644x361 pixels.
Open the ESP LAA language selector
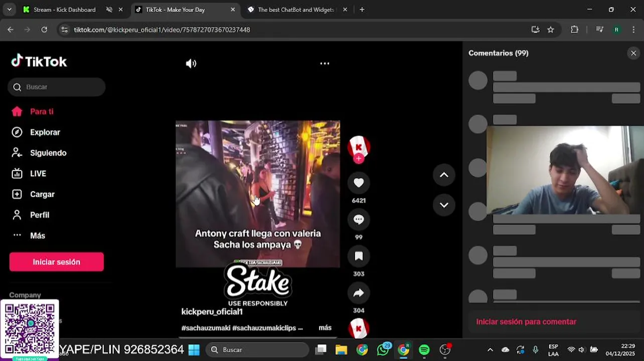pos(553,350)
